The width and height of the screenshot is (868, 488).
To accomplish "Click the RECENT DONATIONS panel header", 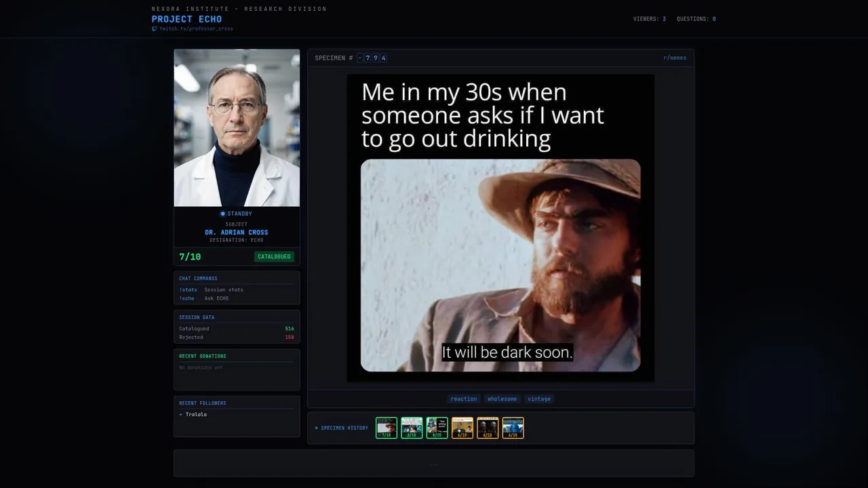I will click(x=203, y=356).
